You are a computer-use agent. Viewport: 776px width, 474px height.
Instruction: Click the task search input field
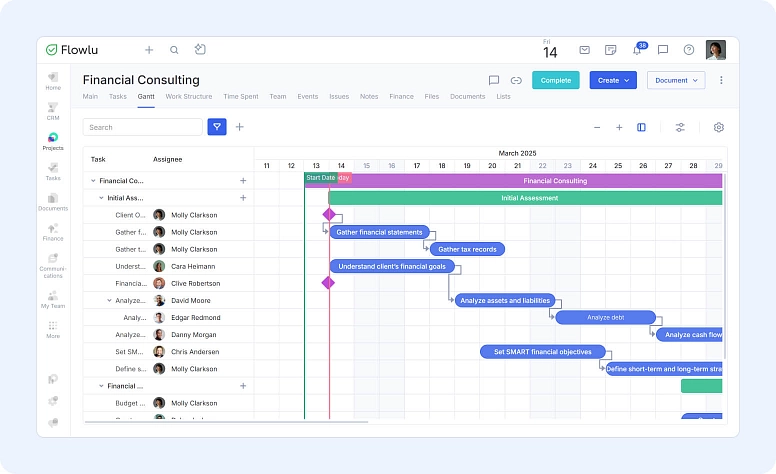tap(142, 127)
